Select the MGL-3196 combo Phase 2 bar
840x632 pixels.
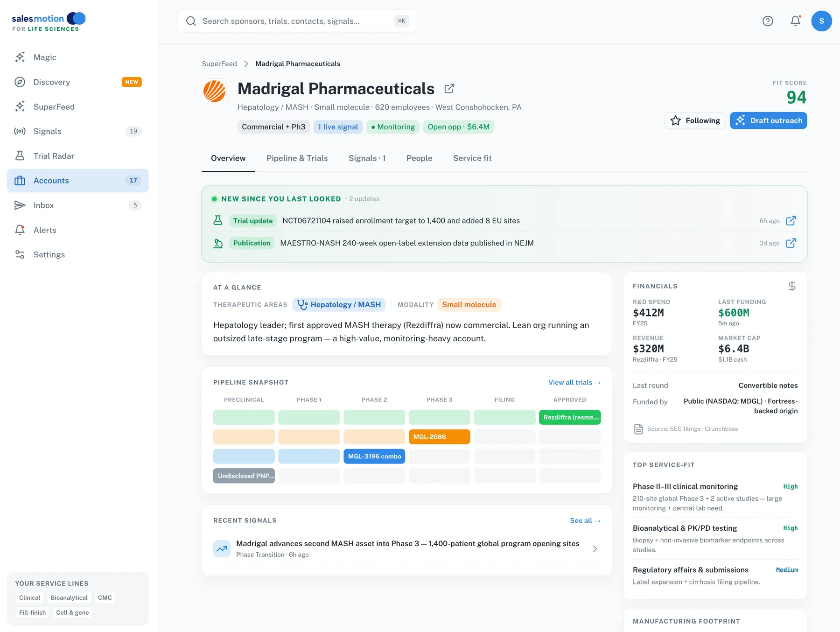pos(374,456)
